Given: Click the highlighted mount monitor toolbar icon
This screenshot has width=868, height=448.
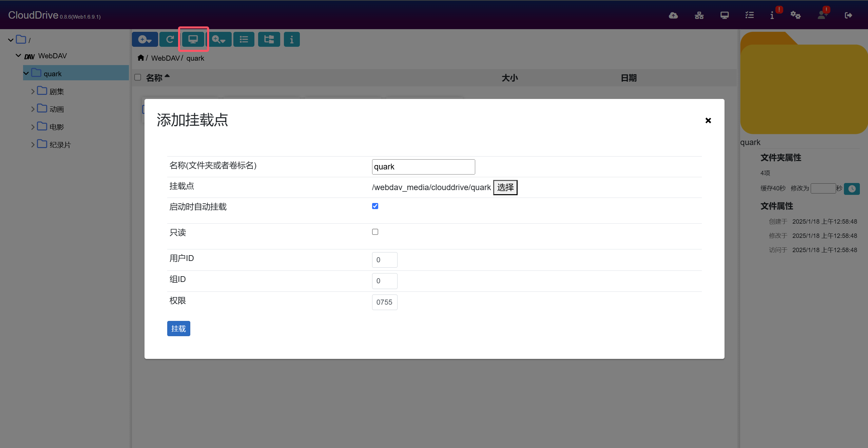Looking at the screenshot, I should (193, 39).
